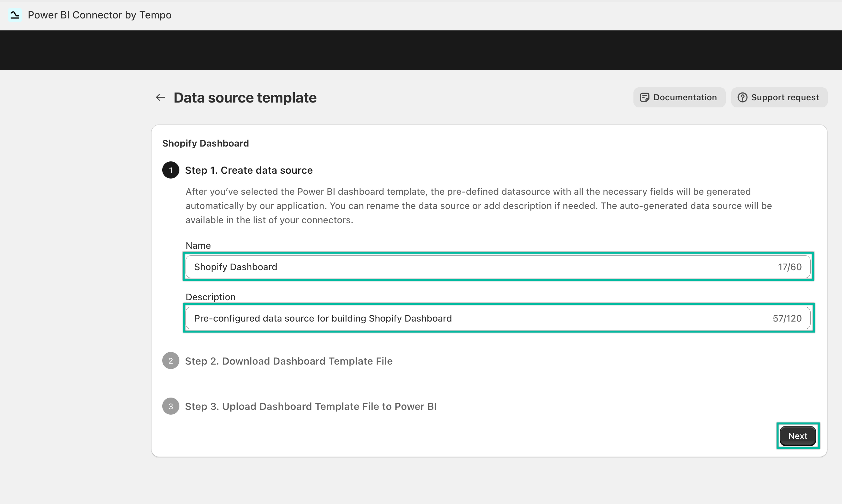842x504 pixels.
Task: Click the Tempo app logo icon
Action: [15, 15]
